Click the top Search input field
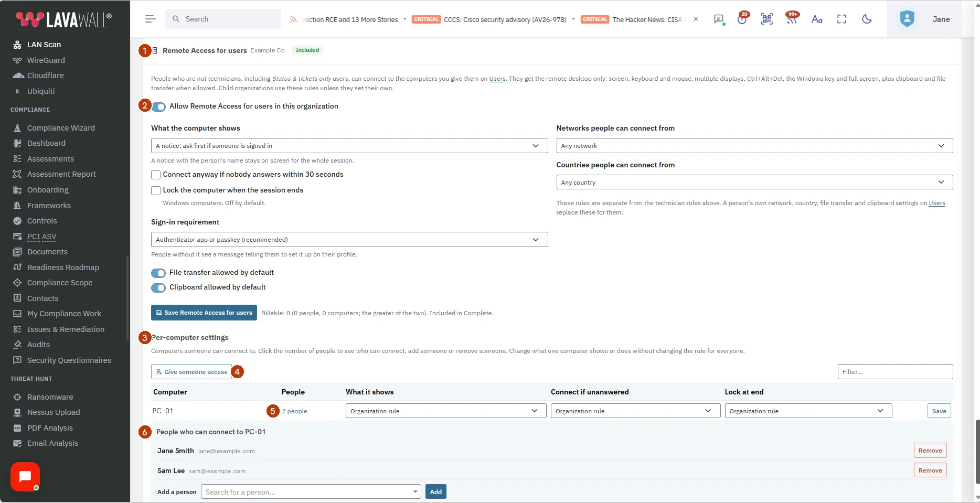Screen dimensions: 980x503 (223, 19)
